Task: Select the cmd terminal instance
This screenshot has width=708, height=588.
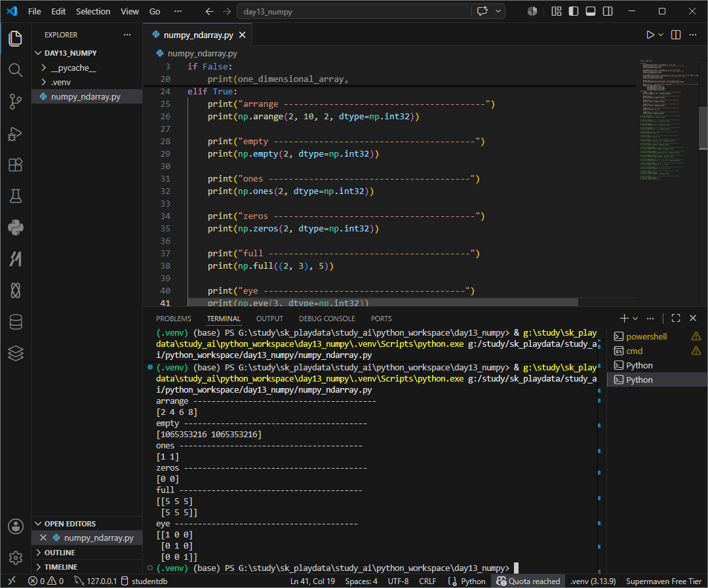Action: click(x=634, y=351)
